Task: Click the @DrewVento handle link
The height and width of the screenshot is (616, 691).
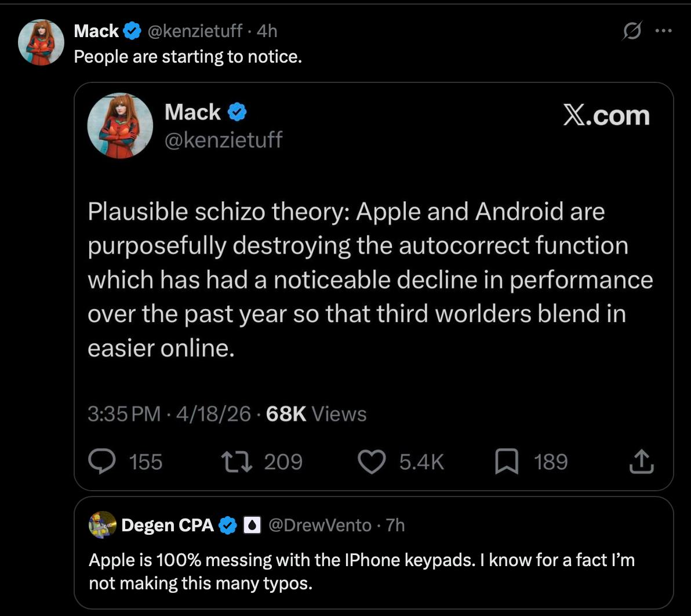Action: [x=320, y=525]
